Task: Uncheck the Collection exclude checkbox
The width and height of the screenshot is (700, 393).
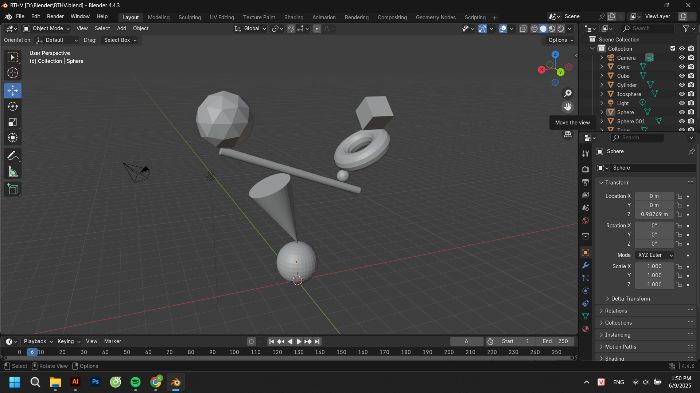Action: pyautogui.click(x=673, y=49)
